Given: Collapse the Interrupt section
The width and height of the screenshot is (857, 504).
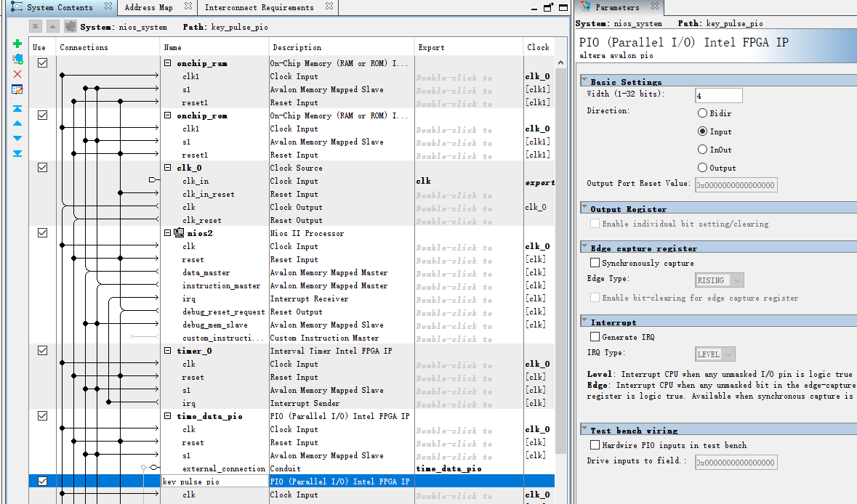Looking at the screenshot, I should click(x=584, y=320).
